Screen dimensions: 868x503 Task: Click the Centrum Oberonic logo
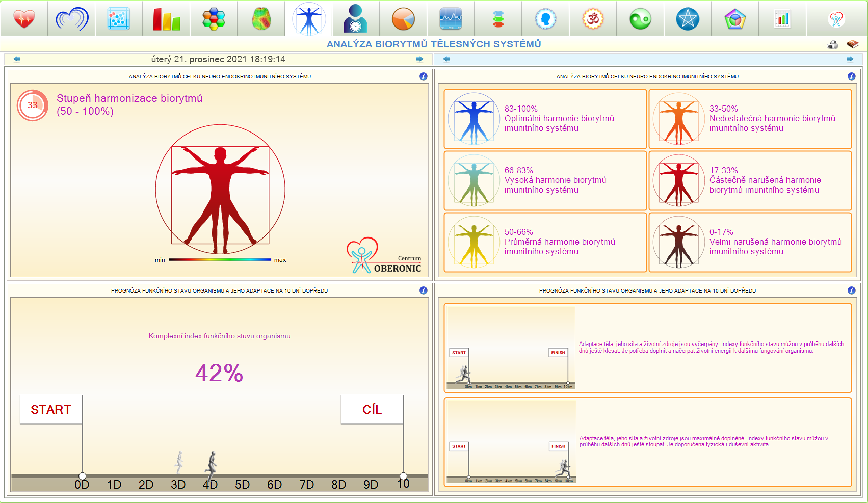(x=385, y=256)
